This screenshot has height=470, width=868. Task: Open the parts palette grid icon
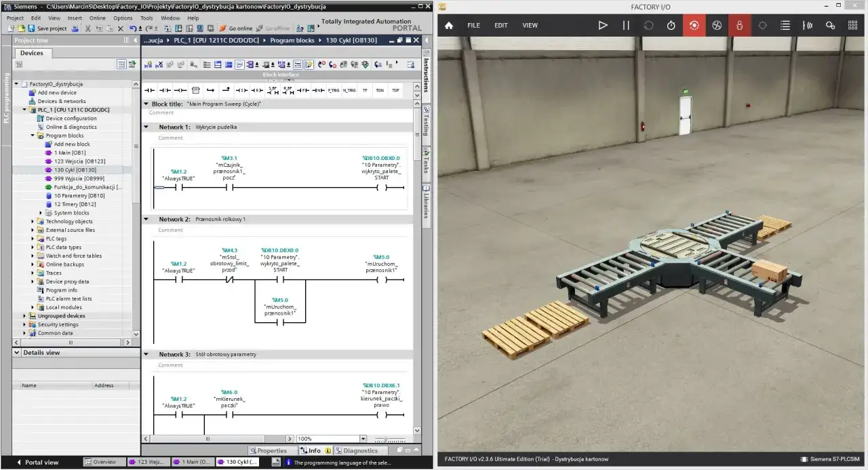click(853, 25)
